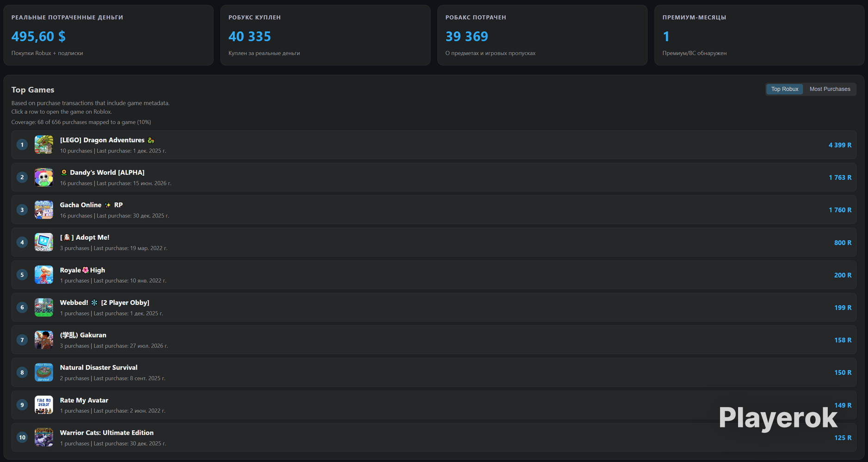Open the [LEGO] Dragon Adventures title

pos(107,140)
